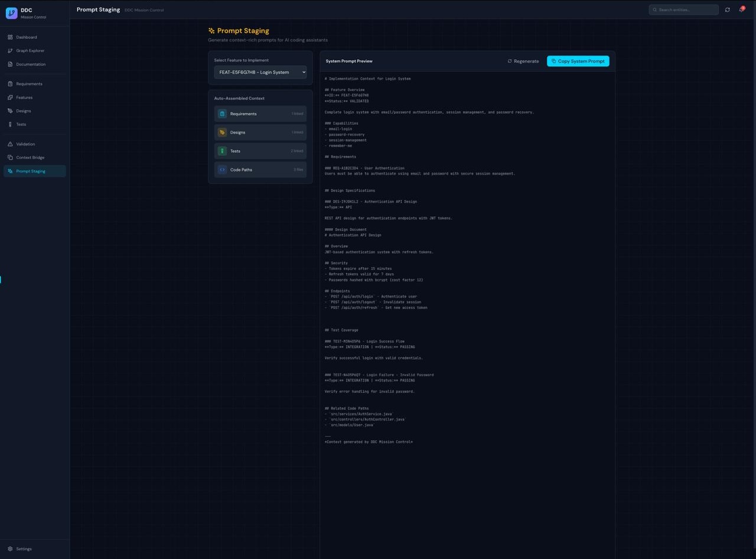Open the notifications bell icon

(x=741, y=9)
